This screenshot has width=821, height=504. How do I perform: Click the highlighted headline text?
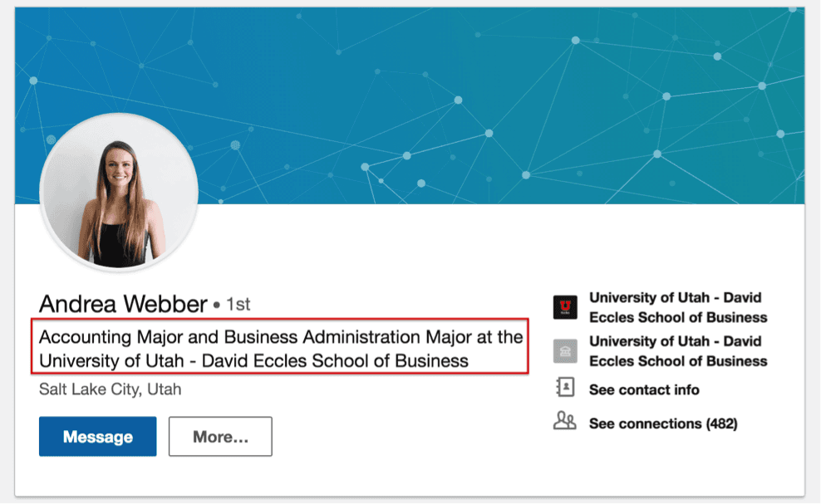point(281,349)
